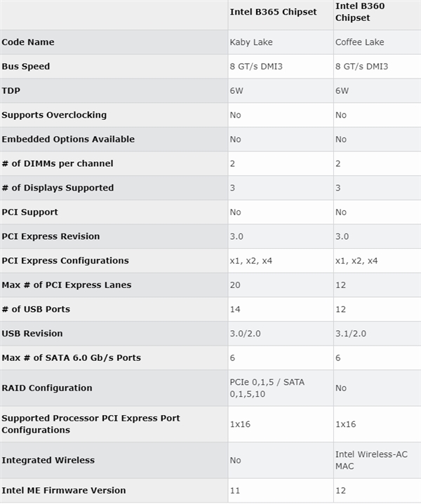Select the Intel ME Firmware Version label
421x504 pixels.
pyautogui.click(x=64, y=490)
